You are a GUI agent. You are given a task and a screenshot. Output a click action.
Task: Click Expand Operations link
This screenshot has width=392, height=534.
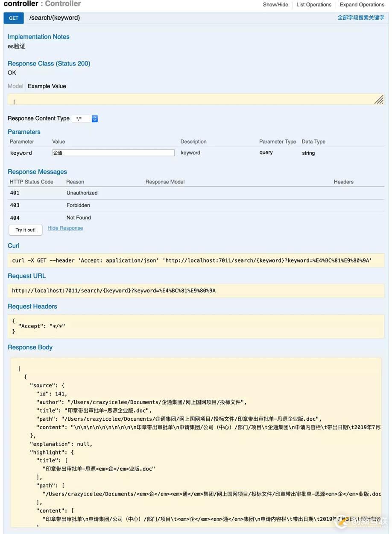362,5
